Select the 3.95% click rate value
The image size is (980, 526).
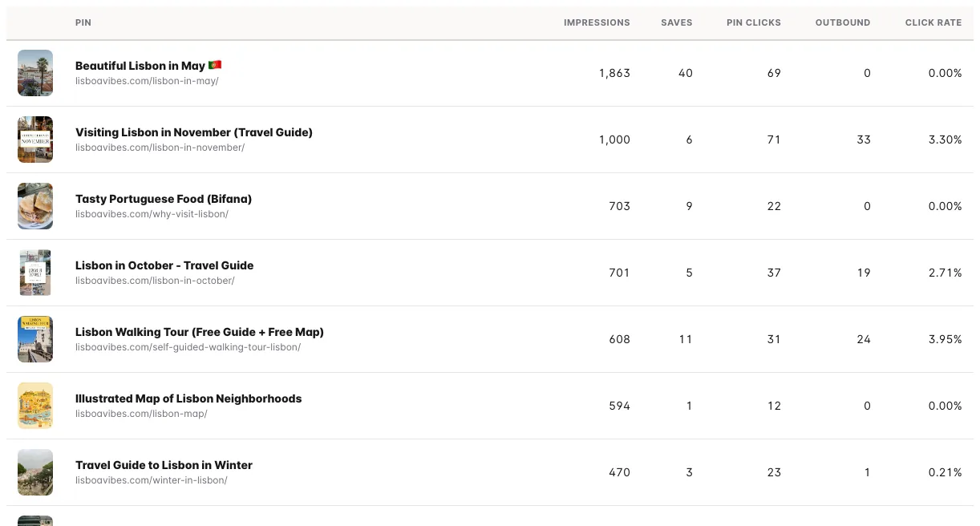(945, 339)
